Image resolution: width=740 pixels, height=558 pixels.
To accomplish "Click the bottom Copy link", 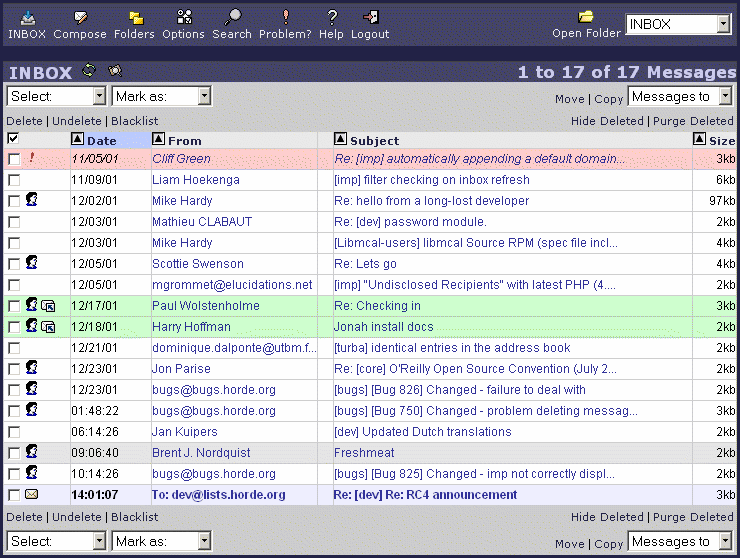I will pos(609,544).
